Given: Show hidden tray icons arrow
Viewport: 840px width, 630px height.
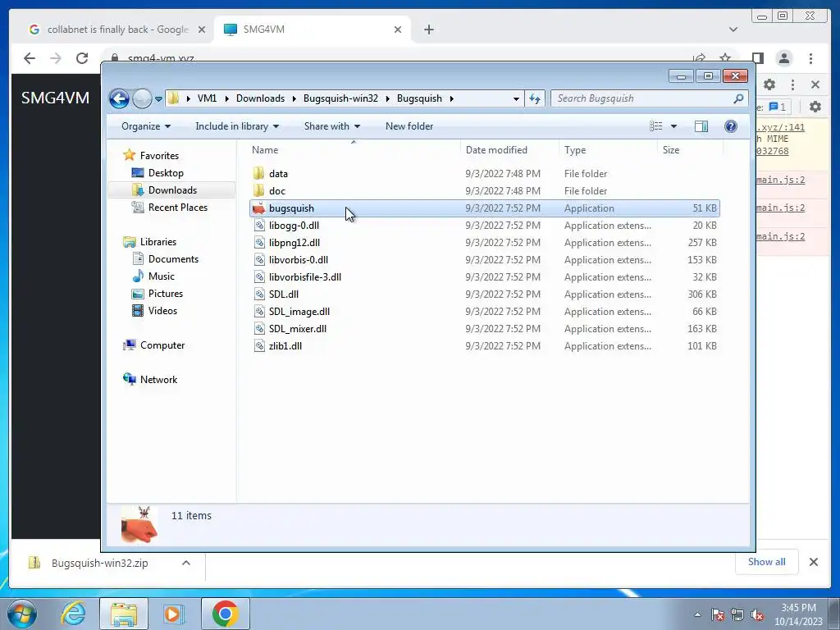Looking at the screenshot, I should point(697,614).
